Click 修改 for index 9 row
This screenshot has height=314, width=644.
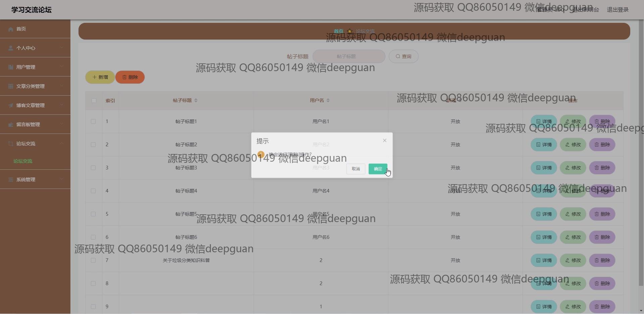pos(573,307)
